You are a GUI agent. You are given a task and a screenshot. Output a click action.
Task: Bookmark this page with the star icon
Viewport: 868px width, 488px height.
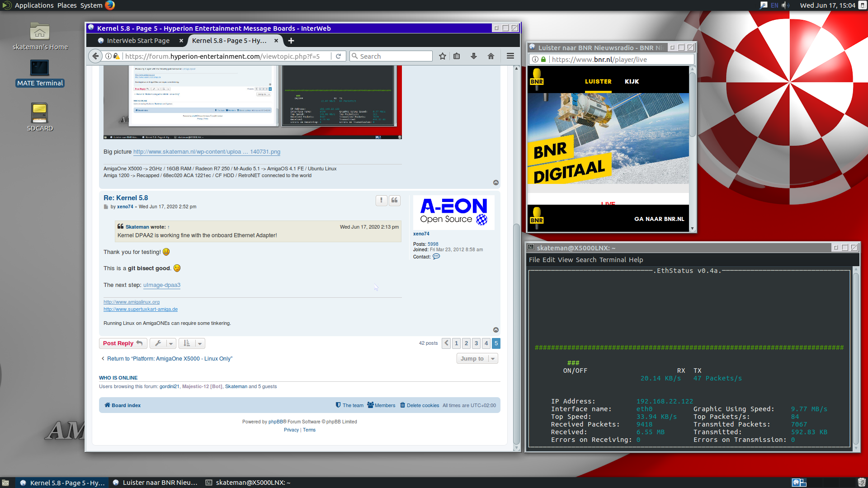pyautogui.click(x=443, y=56)
